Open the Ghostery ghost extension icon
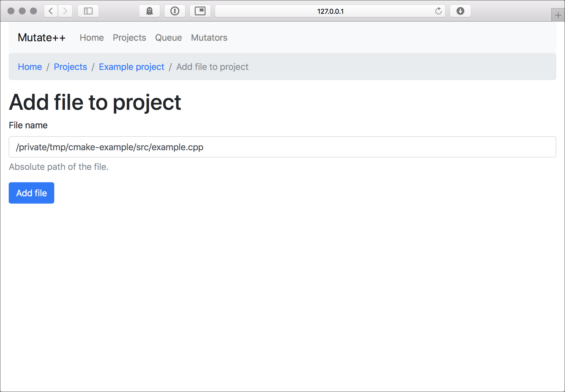This screenshot has width=565, height=392. (150, 11)
